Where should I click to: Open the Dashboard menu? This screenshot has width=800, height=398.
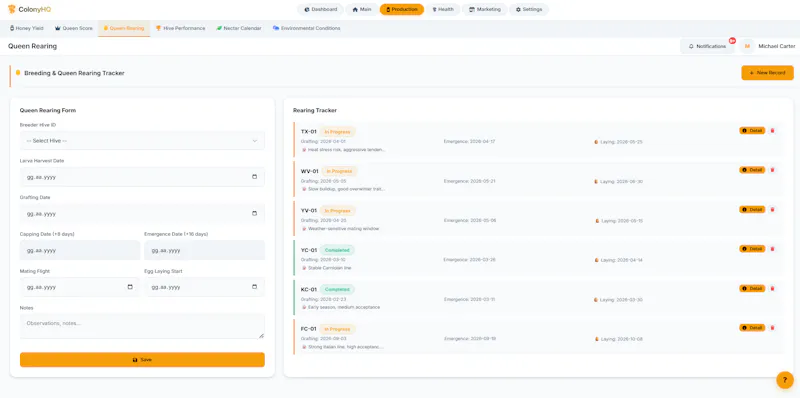pyautogui.click(x=320, y=9)
